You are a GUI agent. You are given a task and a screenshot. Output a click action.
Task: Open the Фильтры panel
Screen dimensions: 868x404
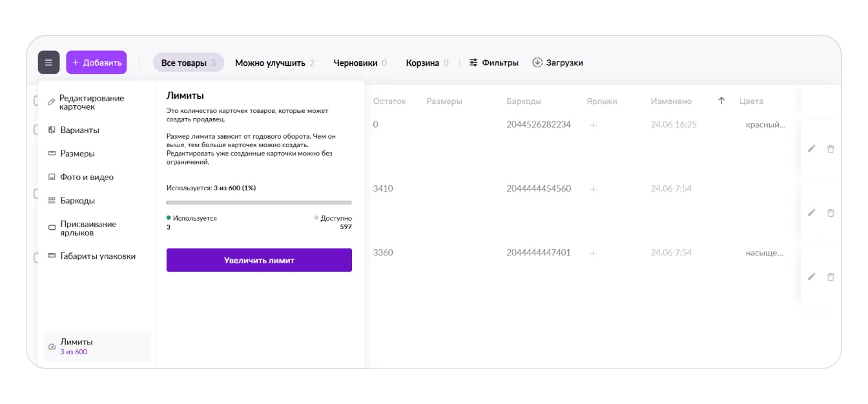[x=493, y=63]
